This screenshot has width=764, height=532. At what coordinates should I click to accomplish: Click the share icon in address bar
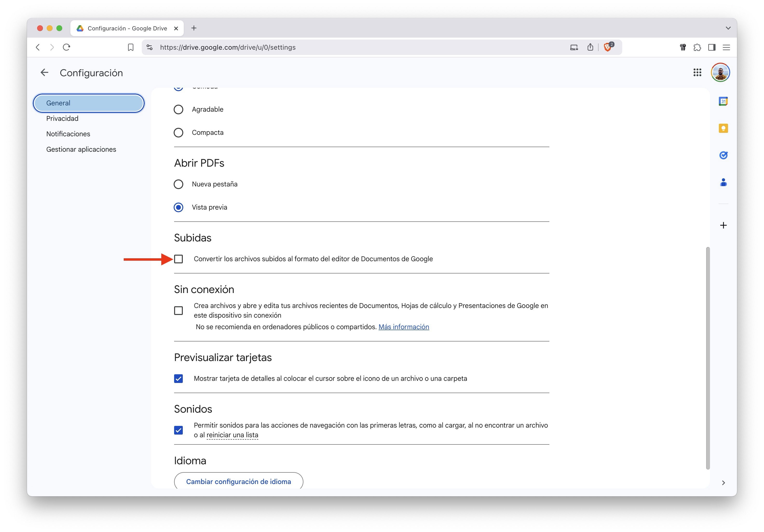coord(590,47)
